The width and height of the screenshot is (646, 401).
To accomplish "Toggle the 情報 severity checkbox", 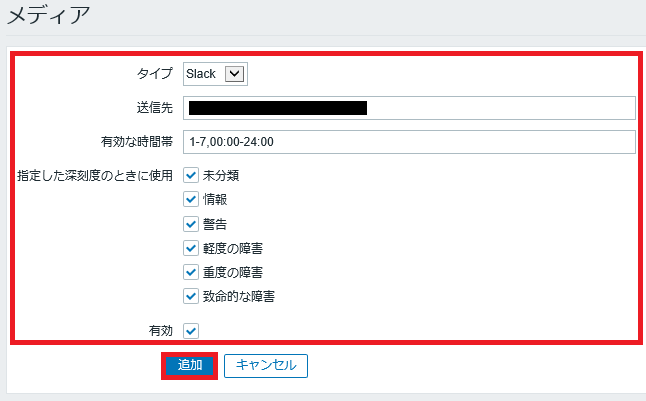I will pos(191,200).
